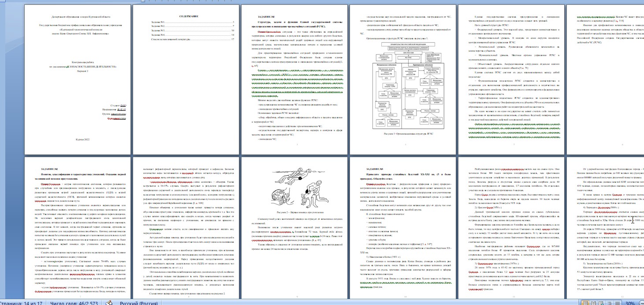
Task: Click 'Список использованной литературы' contents entry
Action: pyautogui.click(x=179, y=39)
